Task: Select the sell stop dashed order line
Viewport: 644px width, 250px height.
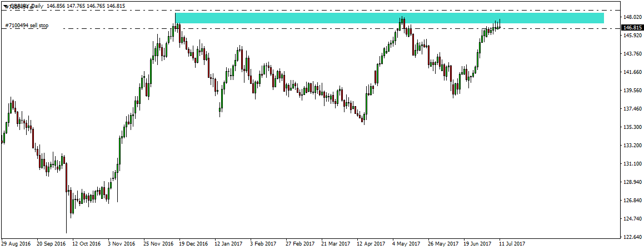Action: 310,29
